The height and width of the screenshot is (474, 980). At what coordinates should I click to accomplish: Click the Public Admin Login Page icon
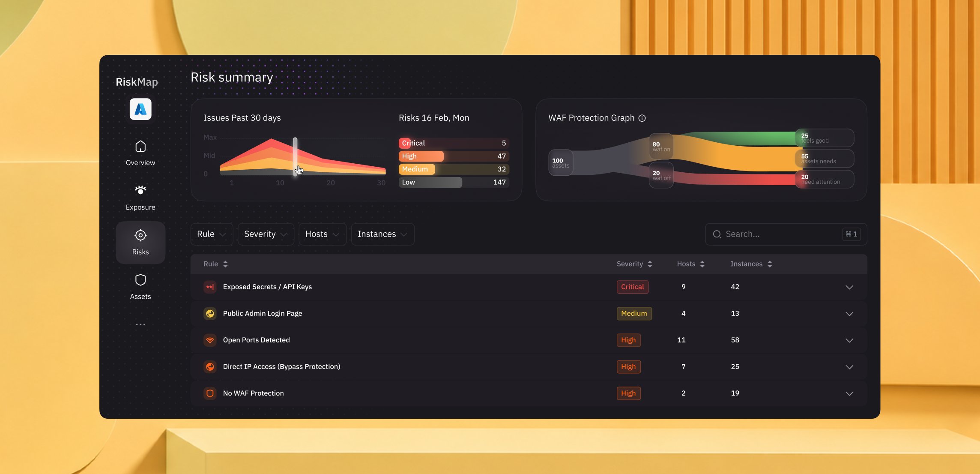point(210,314)
